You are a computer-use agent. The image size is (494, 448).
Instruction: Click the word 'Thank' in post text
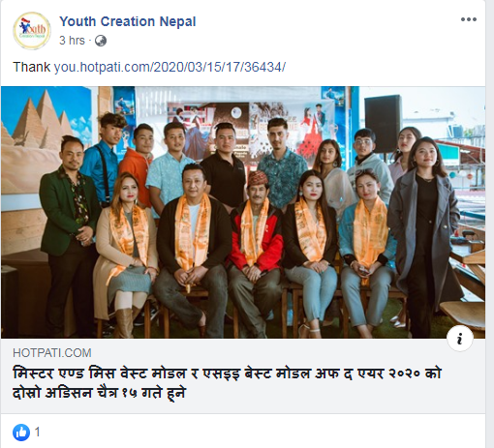pyautogui.click(x=32, y=68)
